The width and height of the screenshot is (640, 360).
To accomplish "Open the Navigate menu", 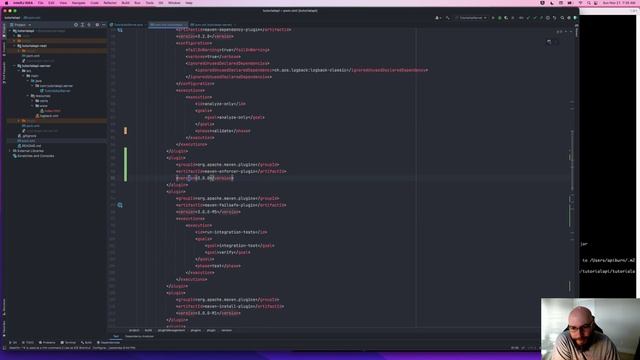I will click(78, 3).
